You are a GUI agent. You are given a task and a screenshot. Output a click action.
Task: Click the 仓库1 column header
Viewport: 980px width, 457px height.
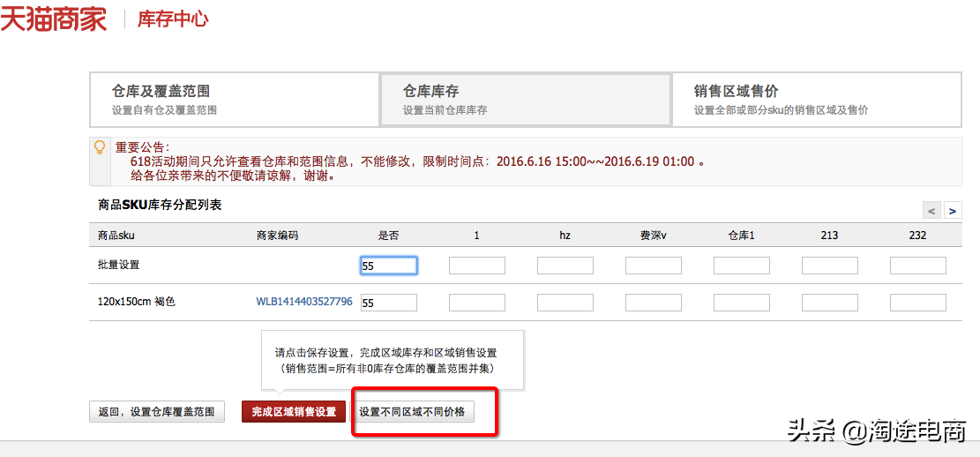coord(741,236)
